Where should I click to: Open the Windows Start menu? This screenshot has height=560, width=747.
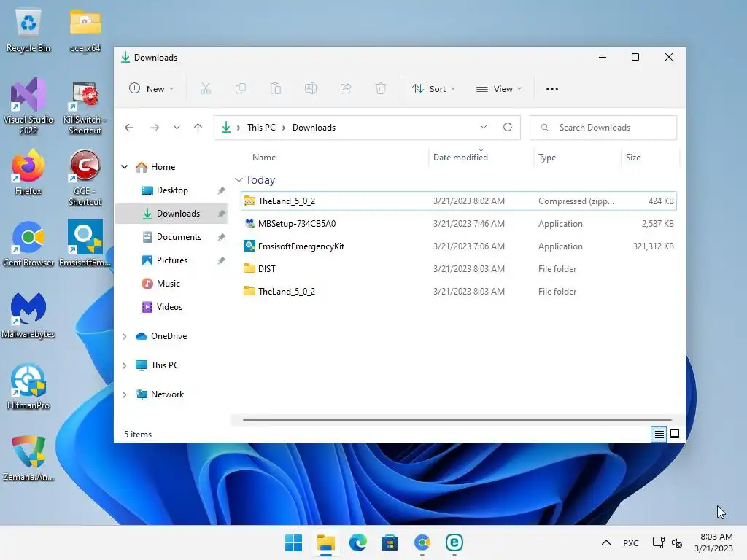(x=293, y=542)
